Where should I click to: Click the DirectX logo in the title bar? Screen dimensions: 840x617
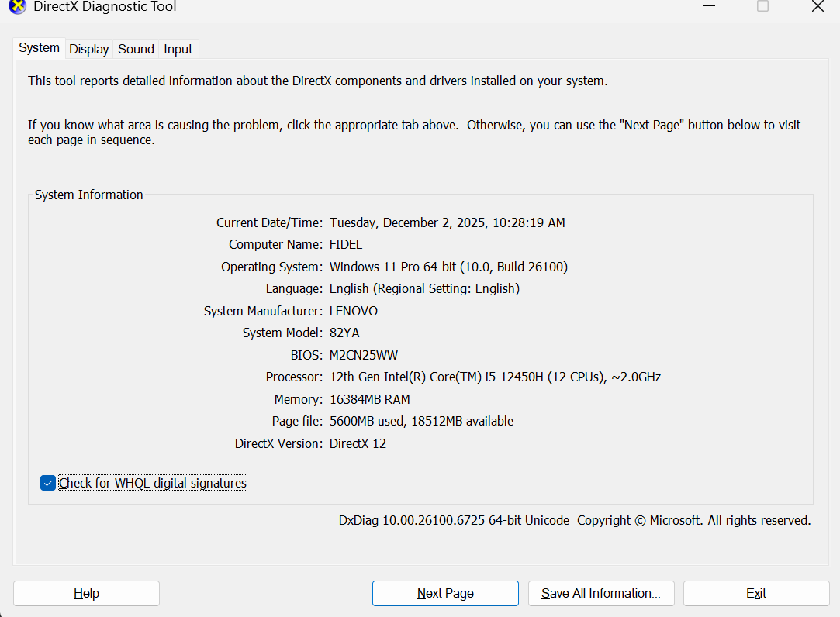[16, 7]
